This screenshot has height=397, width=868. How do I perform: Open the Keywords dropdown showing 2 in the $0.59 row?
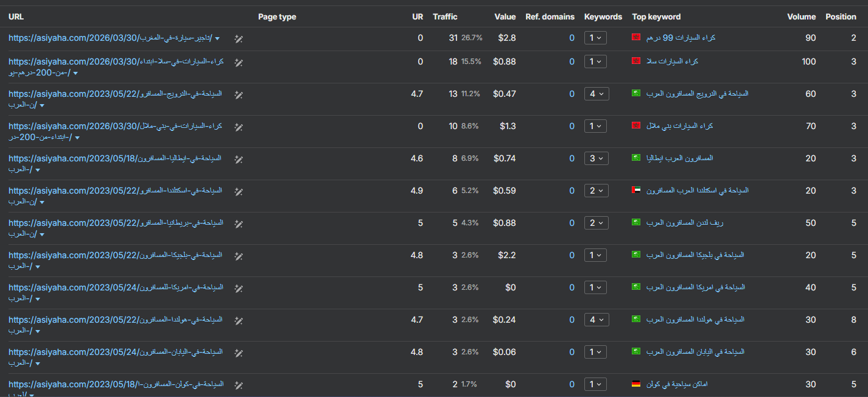click(x=596, y=191)
